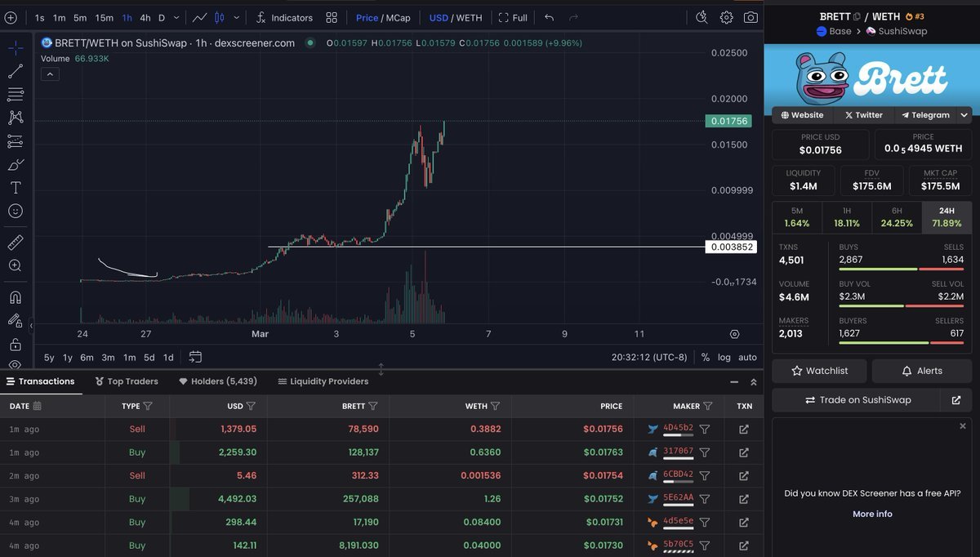Open the Brett Telegram link
This screenshot has width=980, height=557.
tap(925, 115)
